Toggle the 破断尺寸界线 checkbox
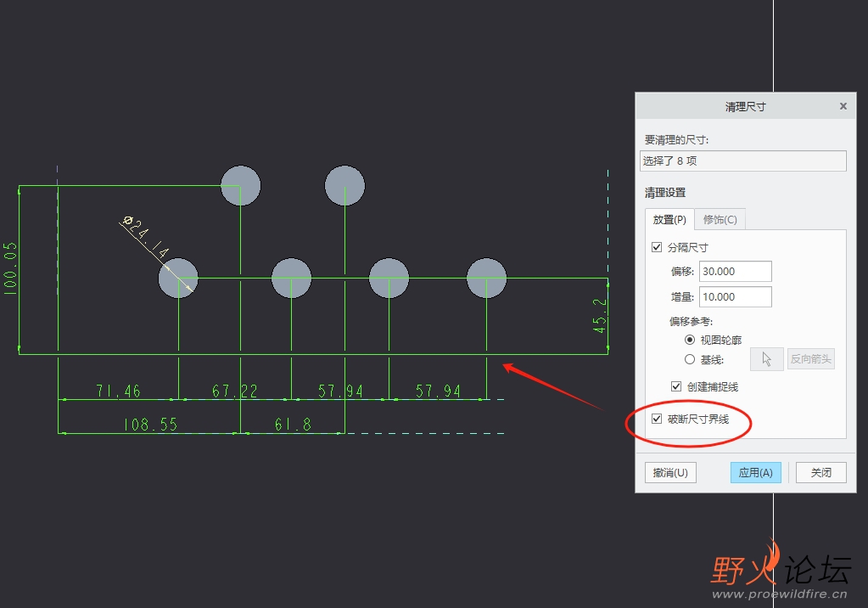Screen dimensions: 868x608 click(657, 419)
